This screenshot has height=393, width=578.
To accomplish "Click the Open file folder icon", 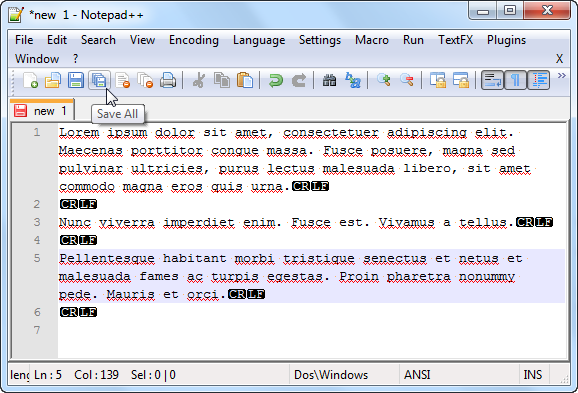I will click(53, 80).
